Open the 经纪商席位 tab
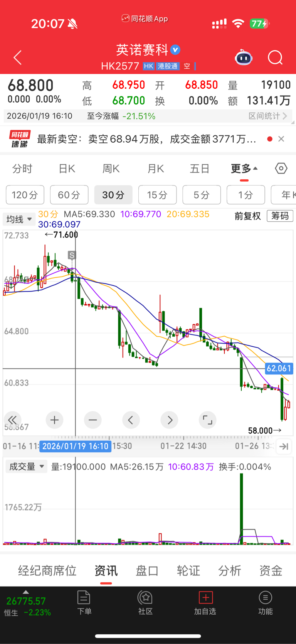 pos(47,570)
